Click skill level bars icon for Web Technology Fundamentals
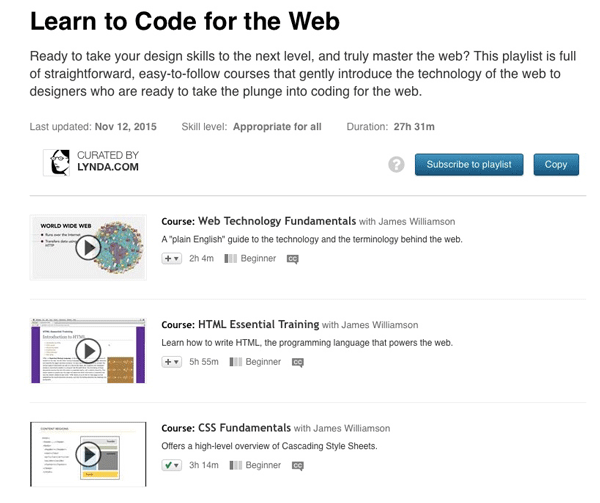This screenshot has width=600, height=503. 230,259
